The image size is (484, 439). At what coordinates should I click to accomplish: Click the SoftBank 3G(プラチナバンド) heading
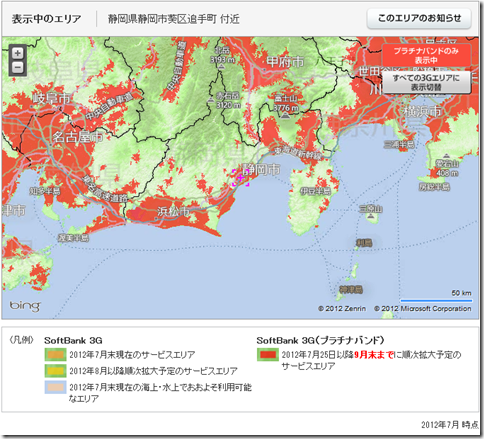pyautogui.click(x=321, y=340)
